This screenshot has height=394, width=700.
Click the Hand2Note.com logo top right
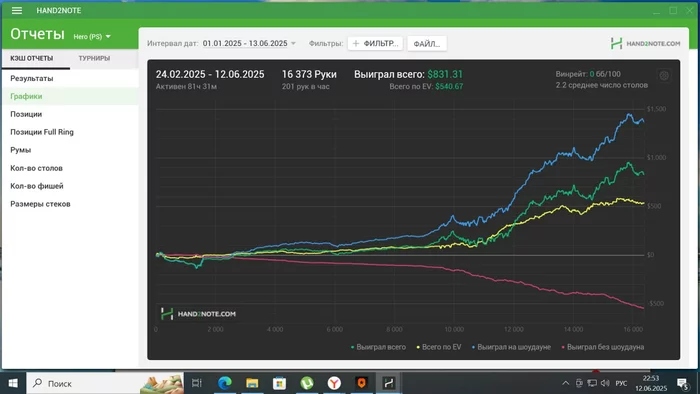click(x=645, y=43)
